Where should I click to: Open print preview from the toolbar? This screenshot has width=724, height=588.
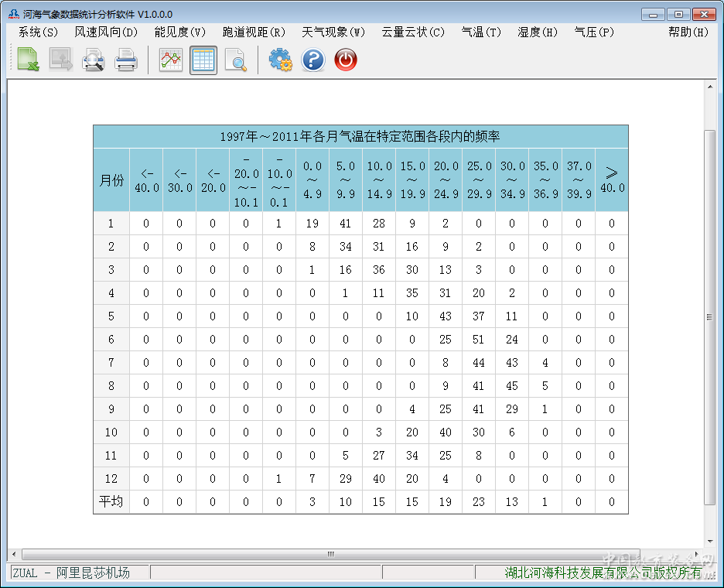(94, 60)
